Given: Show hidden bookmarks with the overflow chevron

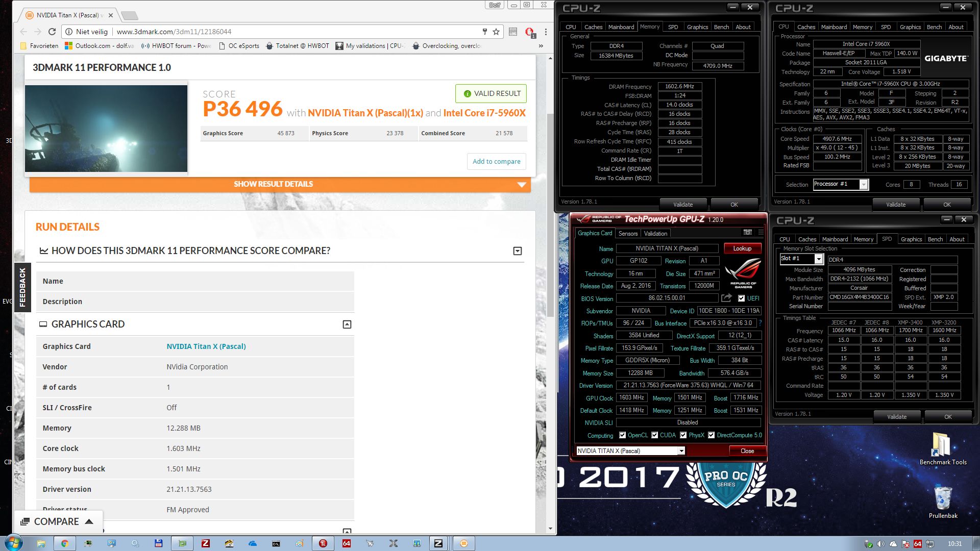Looking at the screenshot, I should [x=541, y=46].
